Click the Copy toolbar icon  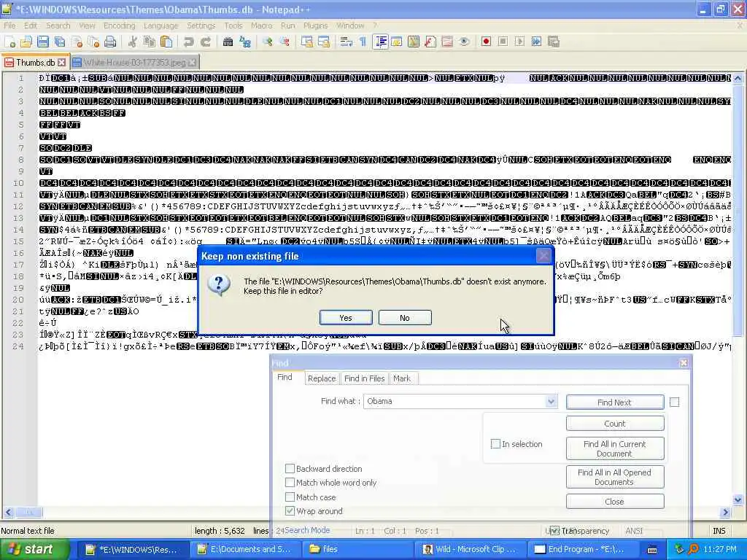coord(149,42)
